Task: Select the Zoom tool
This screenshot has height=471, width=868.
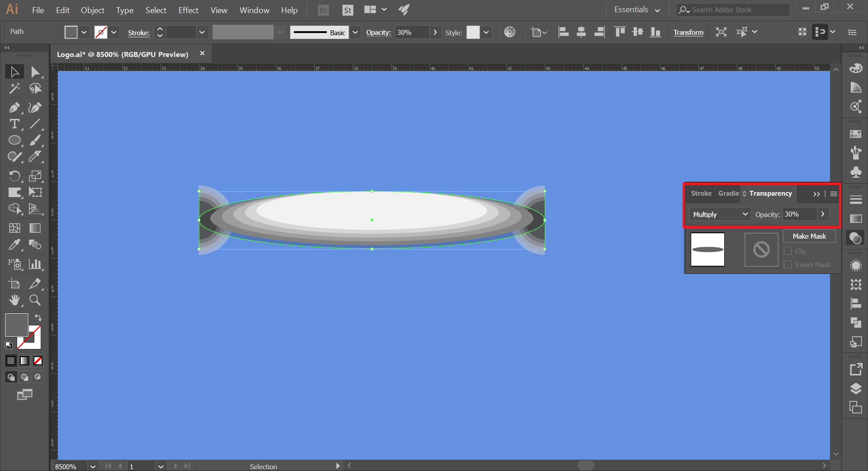Action: pos(35,300)
